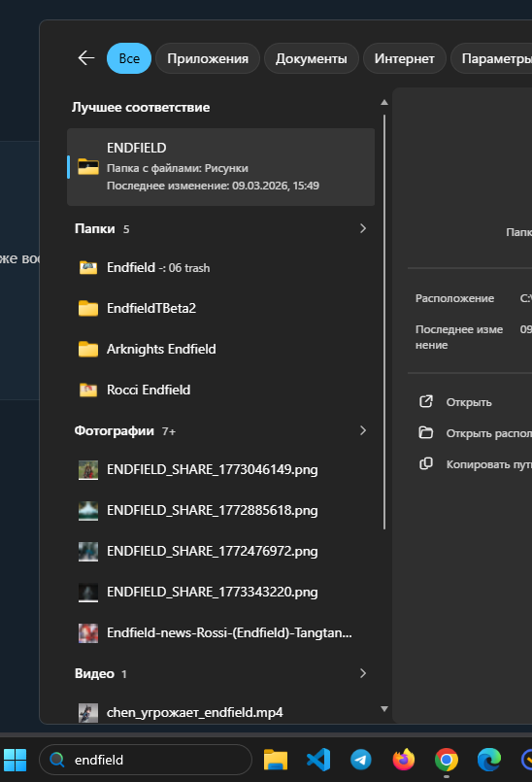Viewport: 532px width, 782px height.
Task: Expand the Фотографии results section chevron
Action: coord(363,430)
